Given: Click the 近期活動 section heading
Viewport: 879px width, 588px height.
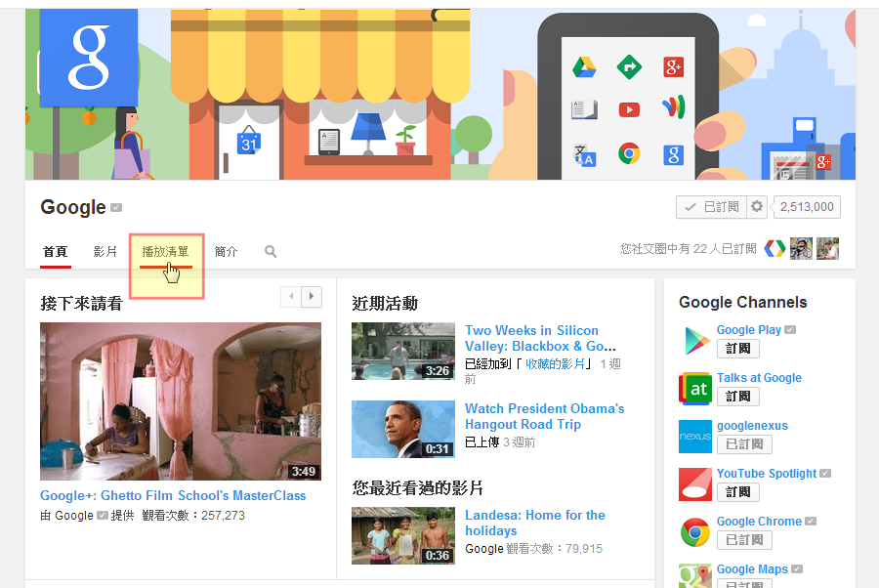Looking at the screenshot, I should coord(385,303).
